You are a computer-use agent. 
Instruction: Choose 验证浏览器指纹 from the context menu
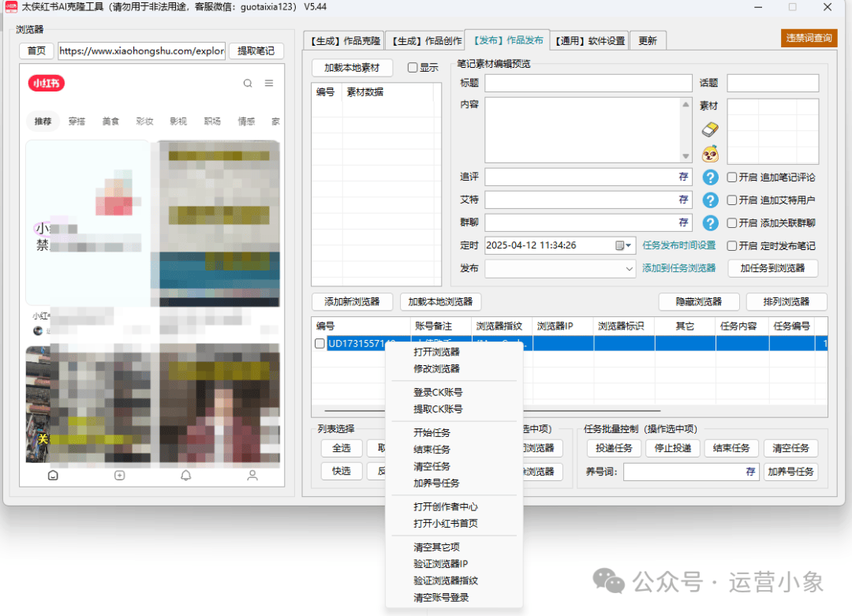pyautogui.click(x=446, y=581)
